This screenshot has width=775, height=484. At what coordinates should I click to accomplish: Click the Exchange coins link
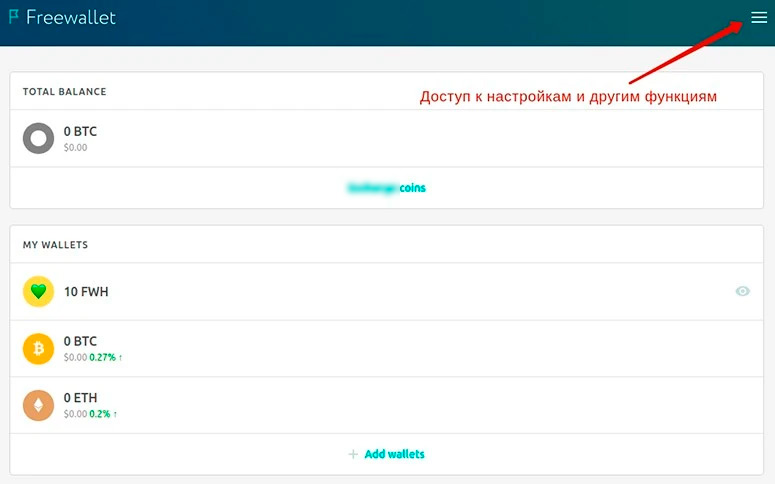click(387, 188)
